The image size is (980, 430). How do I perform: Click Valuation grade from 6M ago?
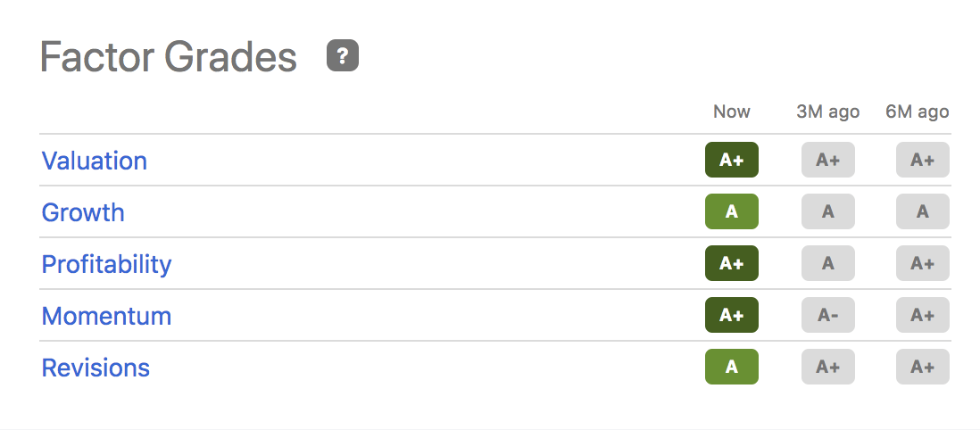pos(922,161)
